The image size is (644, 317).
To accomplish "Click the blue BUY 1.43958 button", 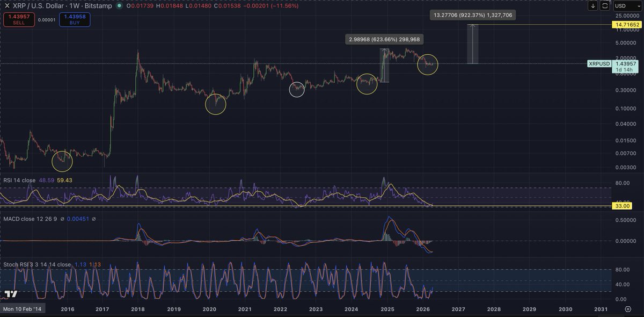I will [75, 20].
